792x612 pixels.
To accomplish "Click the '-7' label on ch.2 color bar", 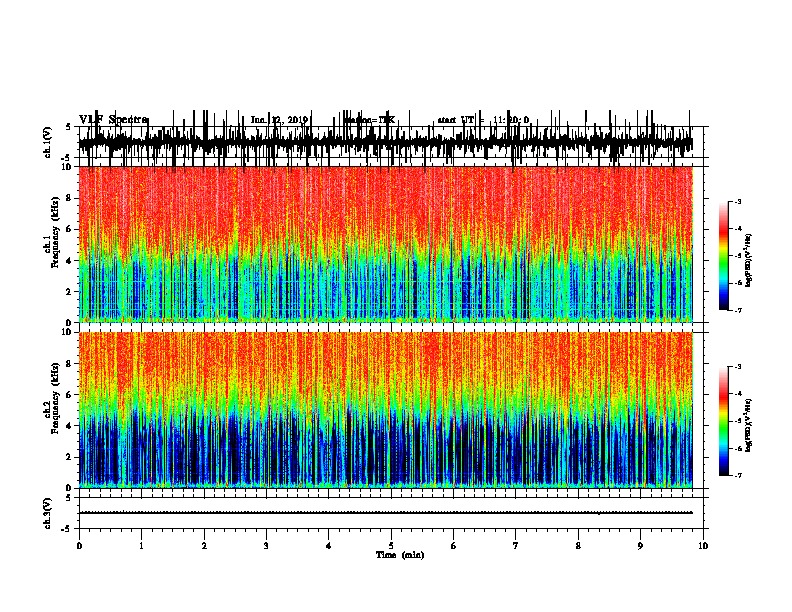I will (738, 476).
